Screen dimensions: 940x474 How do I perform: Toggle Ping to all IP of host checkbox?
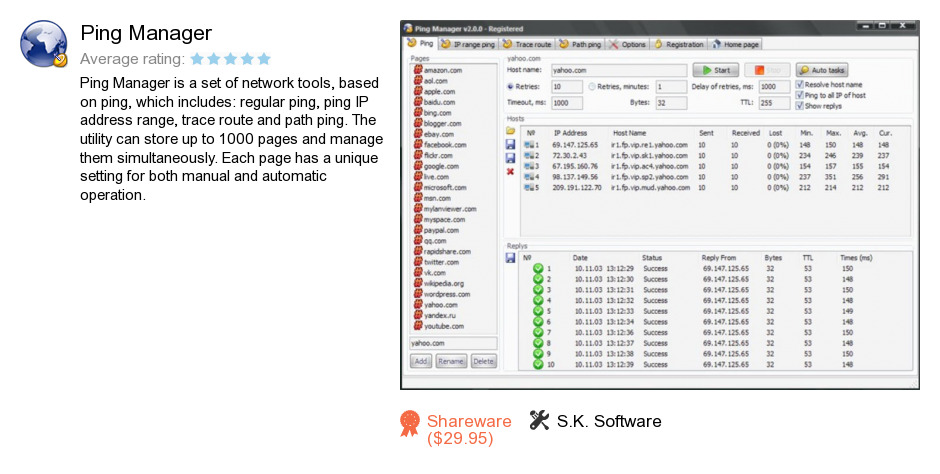click(x=799, y=95)
